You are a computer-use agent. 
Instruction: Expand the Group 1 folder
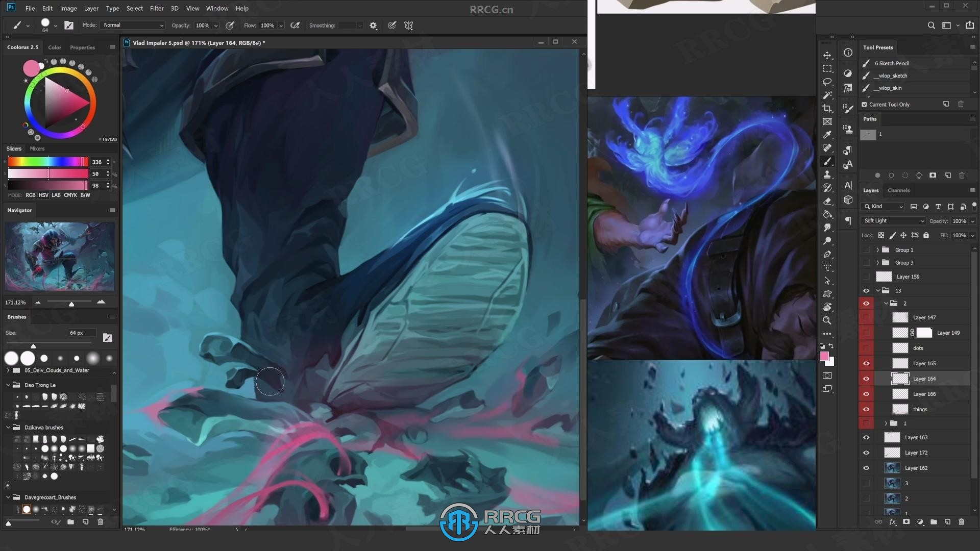pyautogui.click(x=877, y=250)
